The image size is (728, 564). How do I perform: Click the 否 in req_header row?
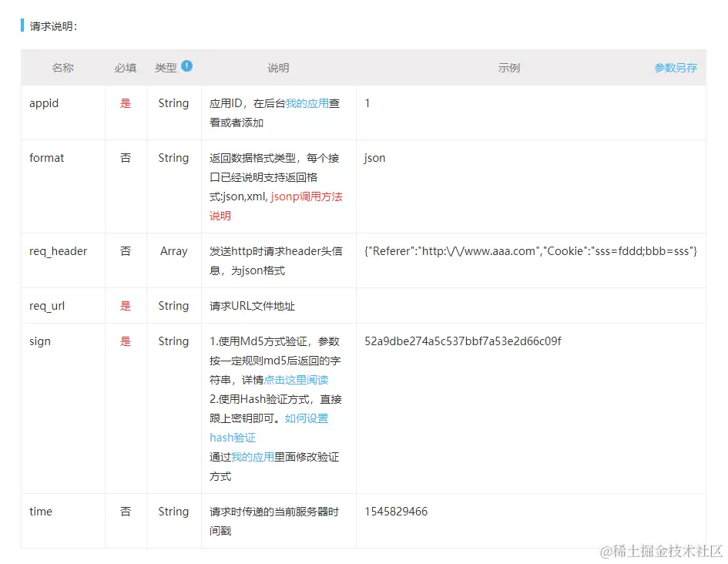click(x=126, y=251)
